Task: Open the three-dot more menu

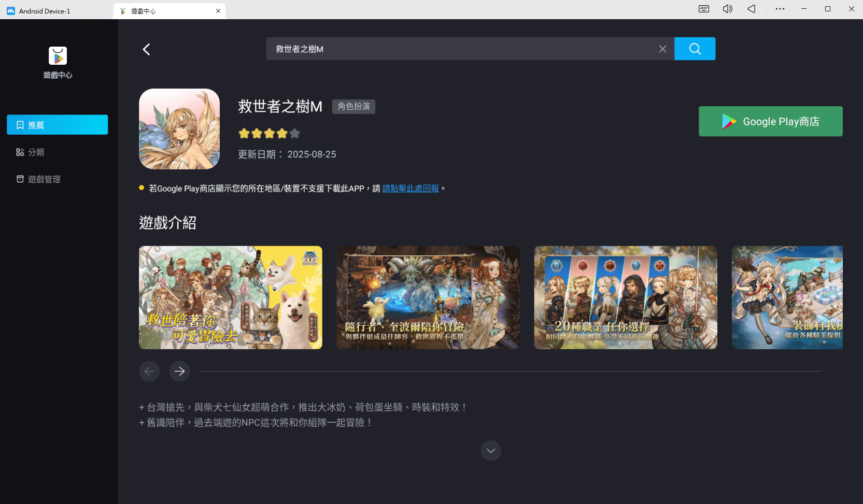Action: [780, 9]
